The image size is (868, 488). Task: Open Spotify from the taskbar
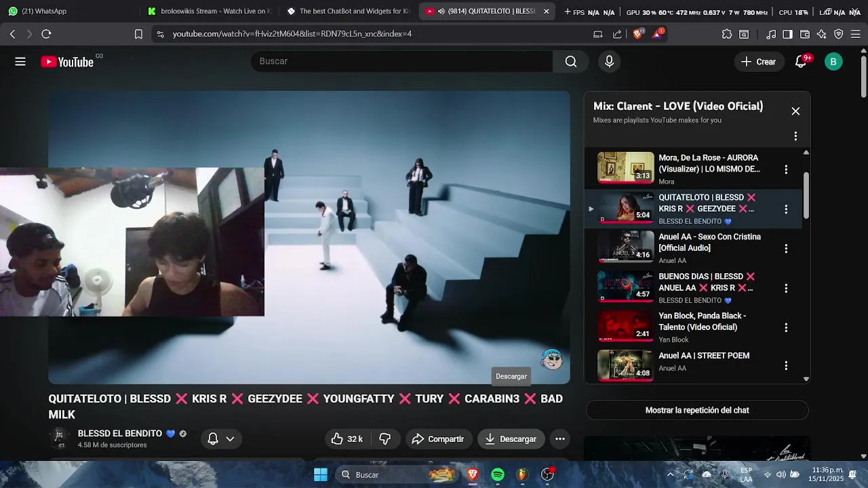click(x=498, y=474)
